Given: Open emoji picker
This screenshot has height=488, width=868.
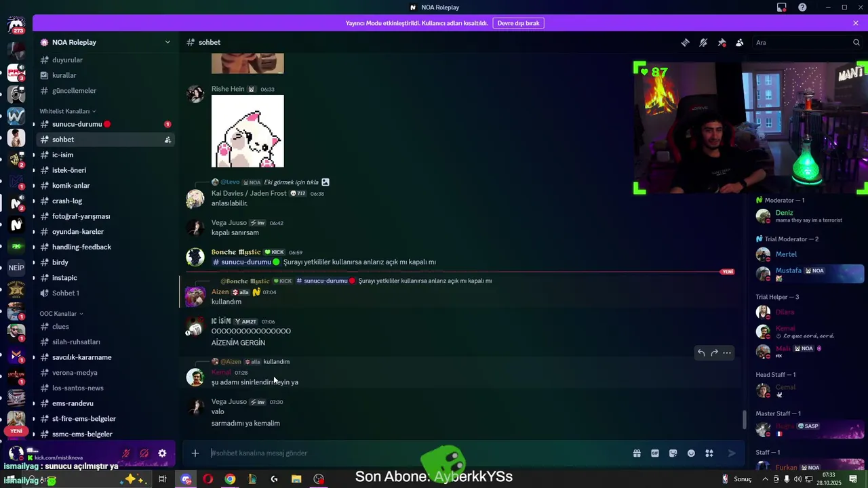Looking at the screenshot, I should [691, 453].
